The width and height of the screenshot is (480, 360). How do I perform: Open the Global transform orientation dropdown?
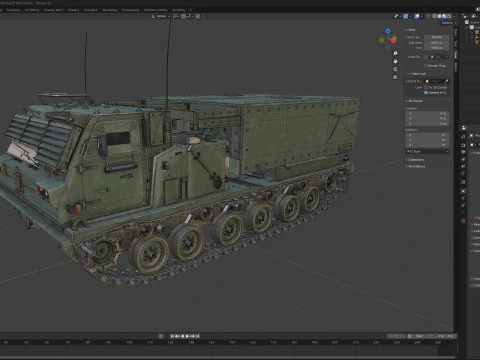coord(161,16)
